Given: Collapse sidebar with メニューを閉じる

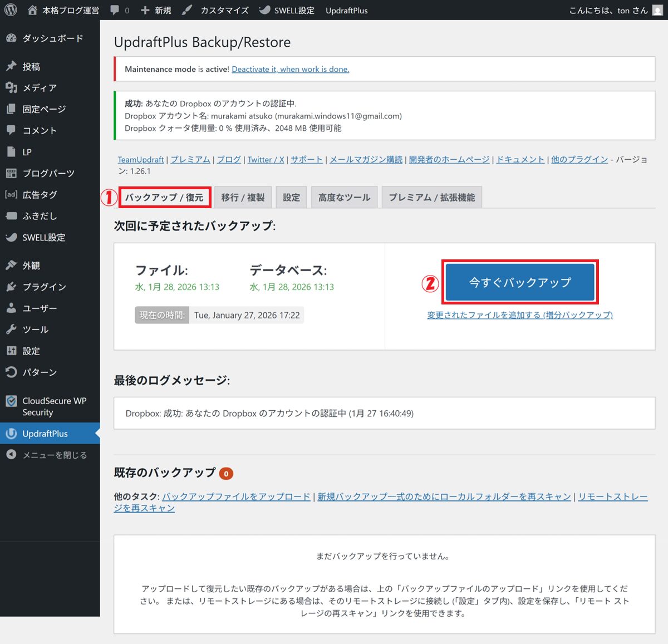Looking at the screenshot, I should 54,455.
